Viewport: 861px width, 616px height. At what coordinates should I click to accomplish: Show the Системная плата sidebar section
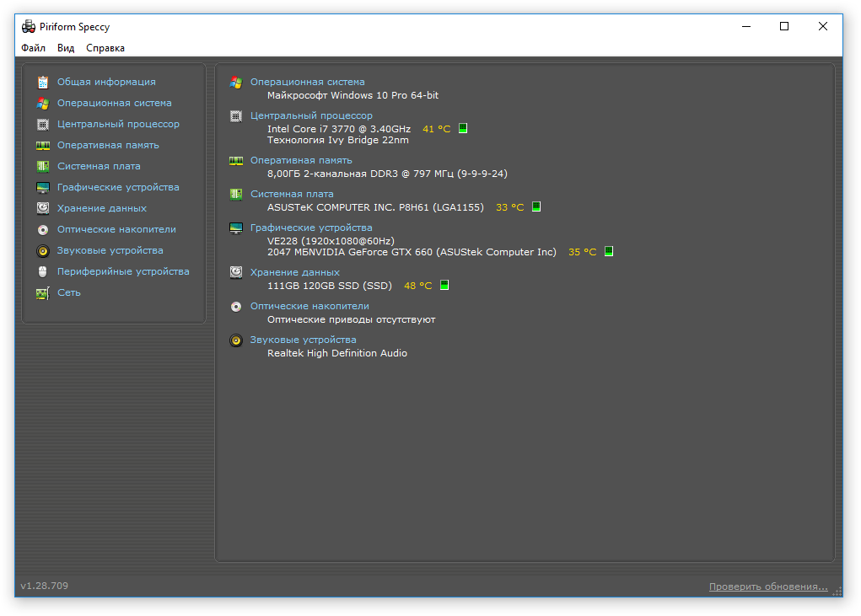99,166
